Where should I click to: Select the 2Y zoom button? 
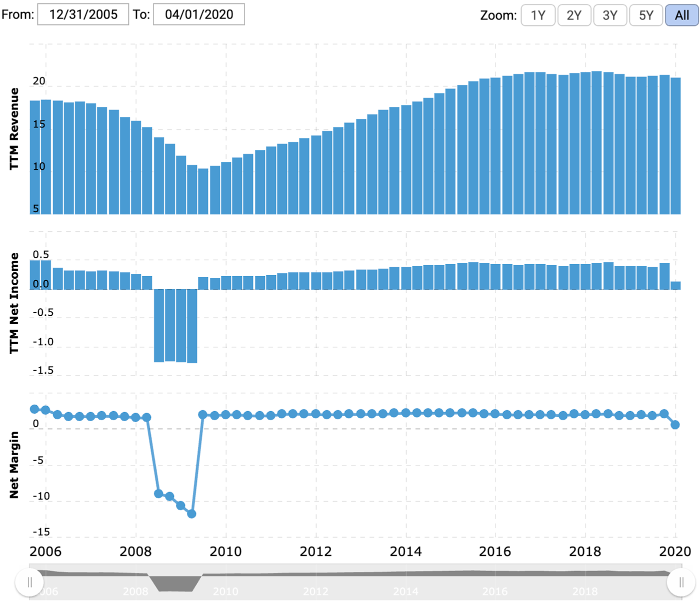point(574,15)
